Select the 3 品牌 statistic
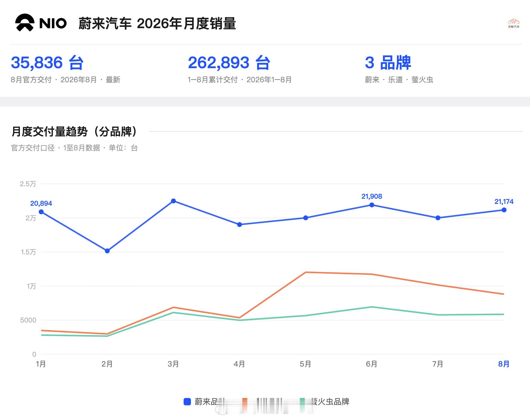 (388, 63)
